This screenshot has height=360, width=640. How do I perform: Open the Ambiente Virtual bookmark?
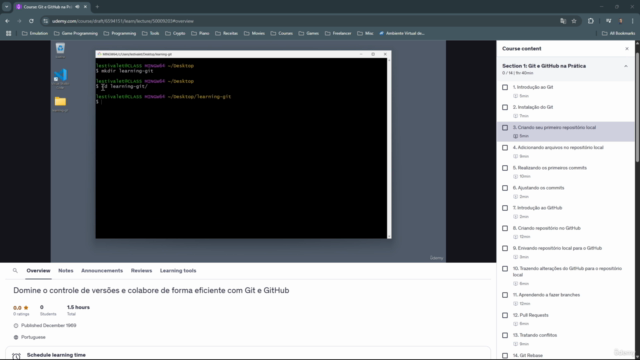(402, 33)
